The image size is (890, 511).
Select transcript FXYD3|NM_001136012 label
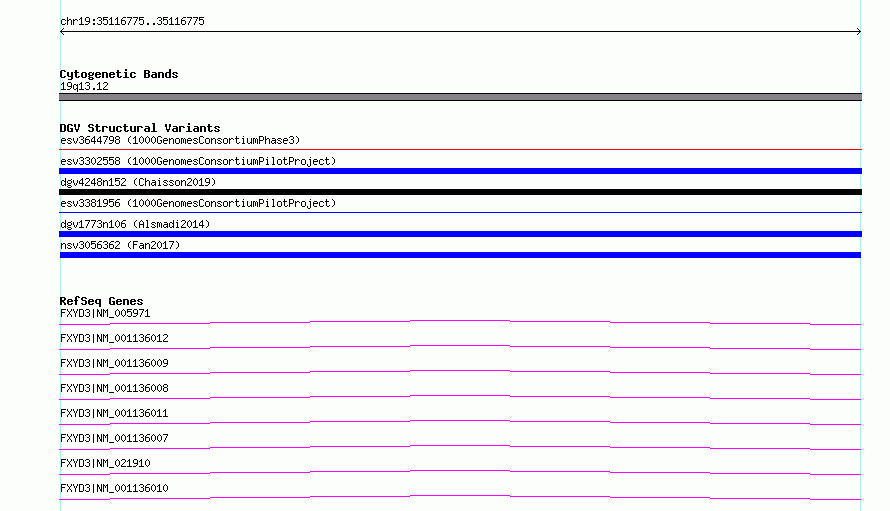pos(114,338)
